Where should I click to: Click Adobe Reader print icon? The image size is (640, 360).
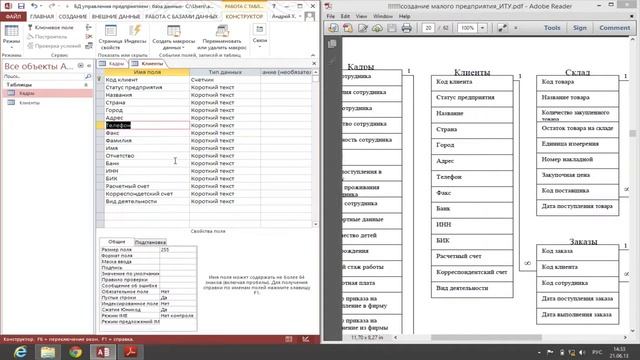pos(407,28)
